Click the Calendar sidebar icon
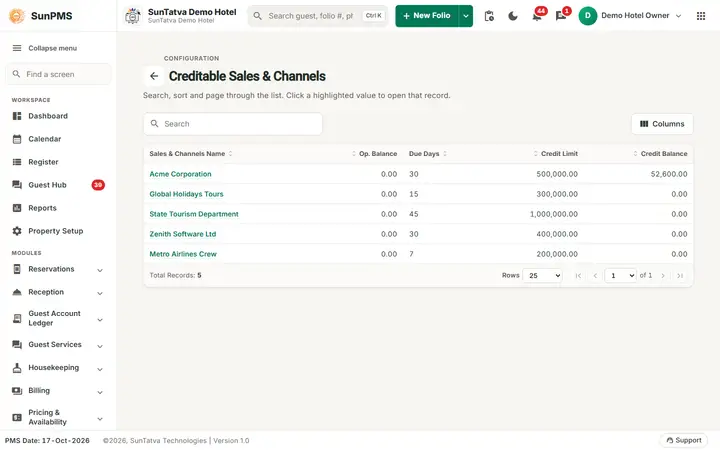The image size is (720, 450). 17,139
